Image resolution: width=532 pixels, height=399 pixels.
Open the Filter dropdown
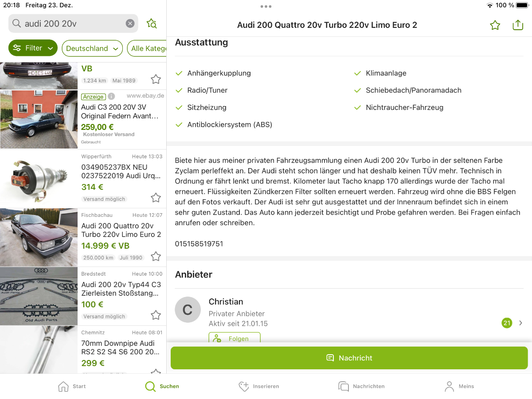33,48
